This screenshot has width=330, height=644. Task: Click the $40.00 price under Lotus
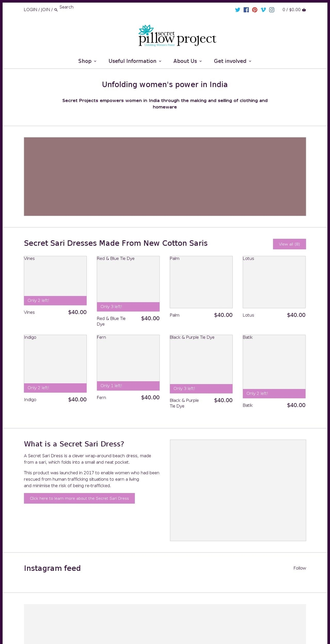pos(296,315)
